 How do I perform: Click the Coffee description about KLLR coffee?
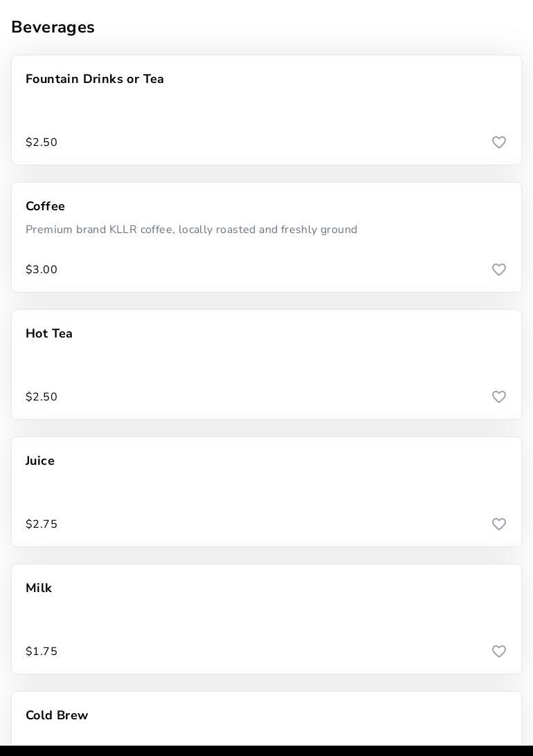(192, 230)
